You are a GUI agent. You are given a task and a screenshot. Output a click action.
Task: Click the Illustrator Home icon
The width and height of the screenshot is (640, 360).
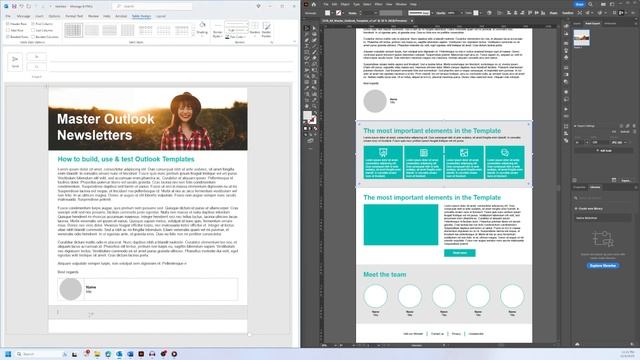313,4
